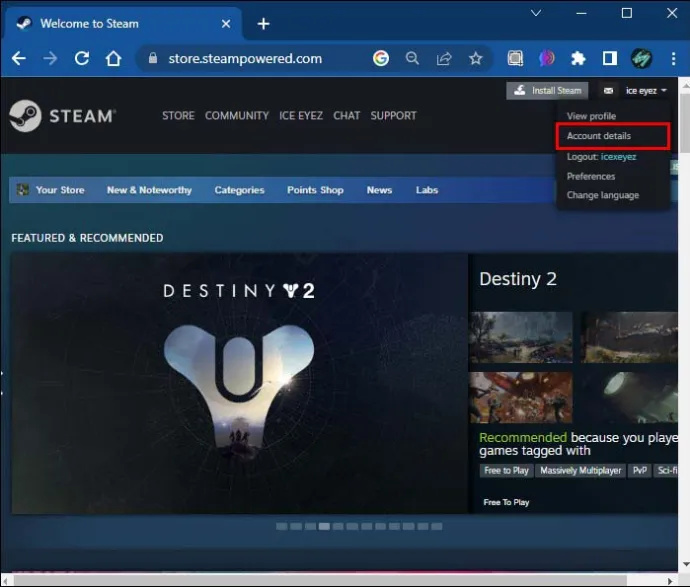Open the zoom magnifier icon
Viewport: 690px width, 587px height.
(412, 58)
